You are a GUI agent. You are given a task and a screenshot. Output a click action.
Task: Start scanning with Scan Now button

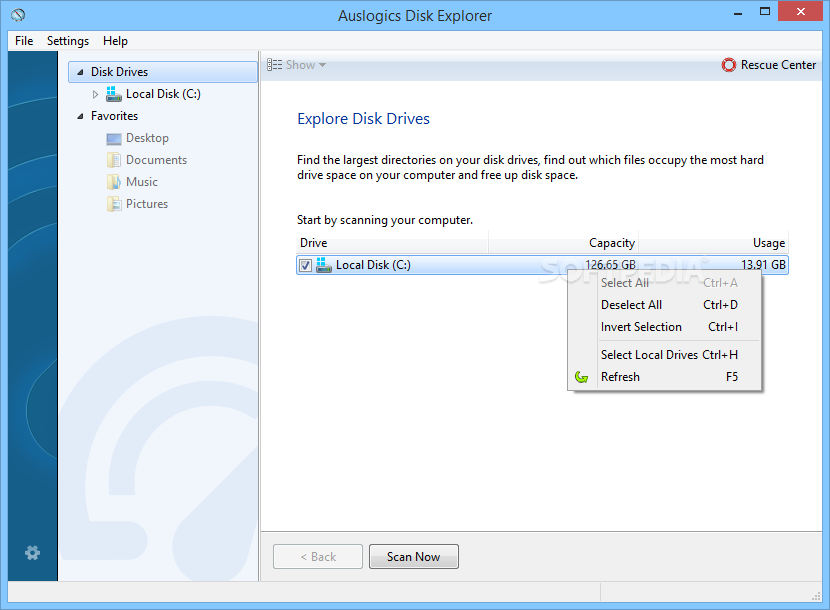pos(413,557)
